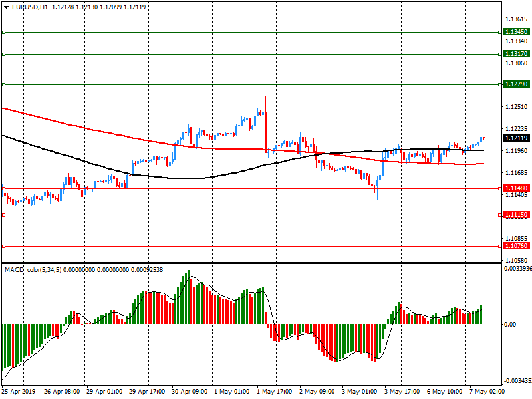
Task: Grab left handle of 1.13450 horizontal line
Action: click(x=4, y=32)
